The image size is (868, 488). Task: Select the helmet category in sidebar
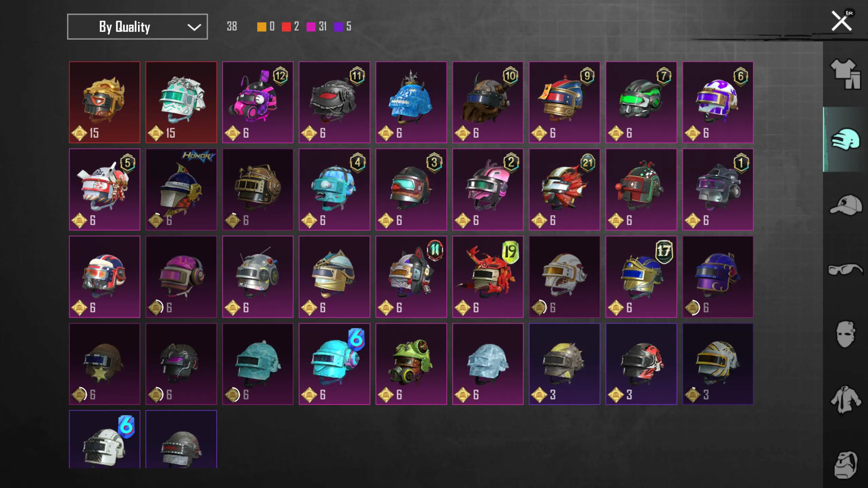tap(845, 139)
